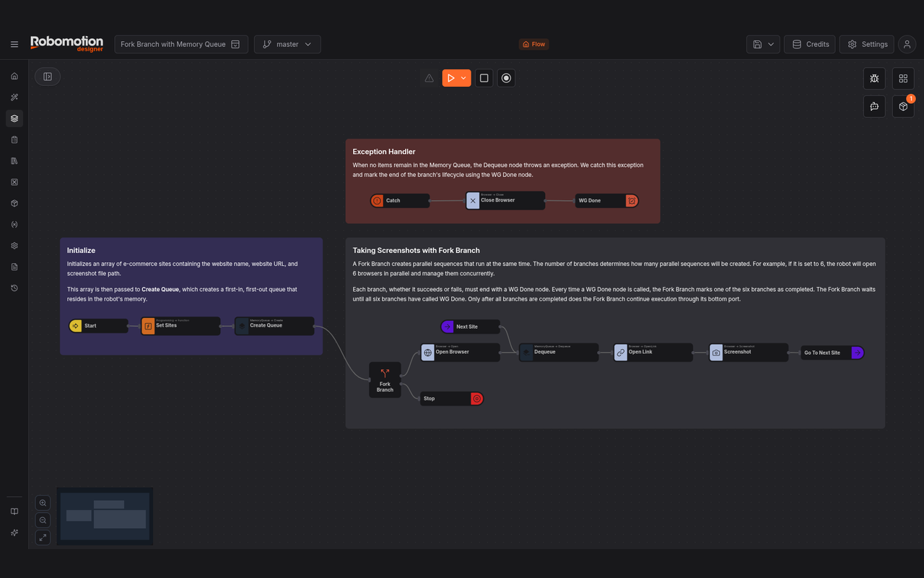Screen dimensions: 924x578
Task: Click the warning triangle icon
Action: tap(430, 78)
